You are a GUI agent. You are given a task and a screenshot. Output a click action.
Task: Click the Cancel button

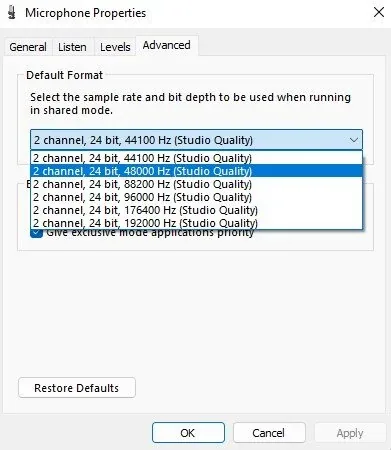pyautogui.click(x=269, y=433)
